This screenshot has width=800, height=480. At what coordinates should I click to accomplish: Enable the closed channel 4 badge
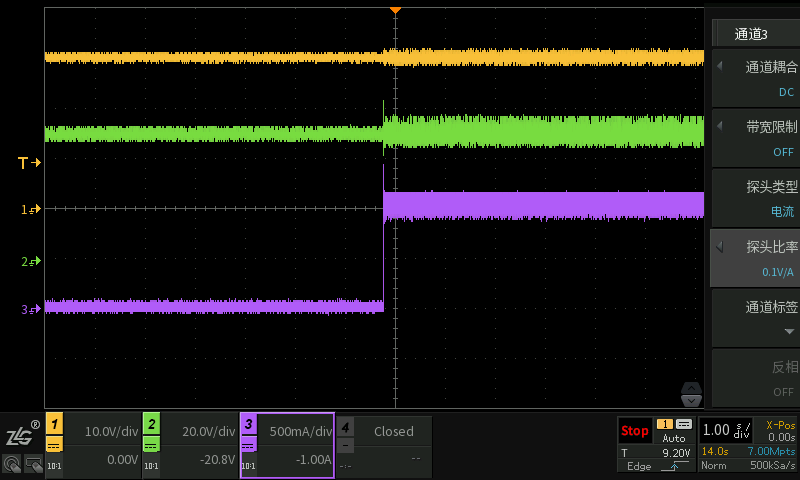coord(345,426)
